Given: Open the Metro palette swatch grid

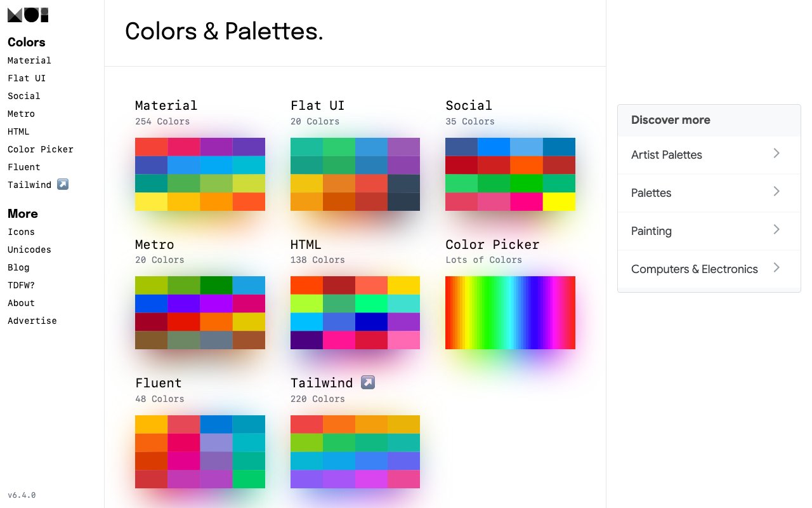Looking at the screenshot, I should coord(200,312).
